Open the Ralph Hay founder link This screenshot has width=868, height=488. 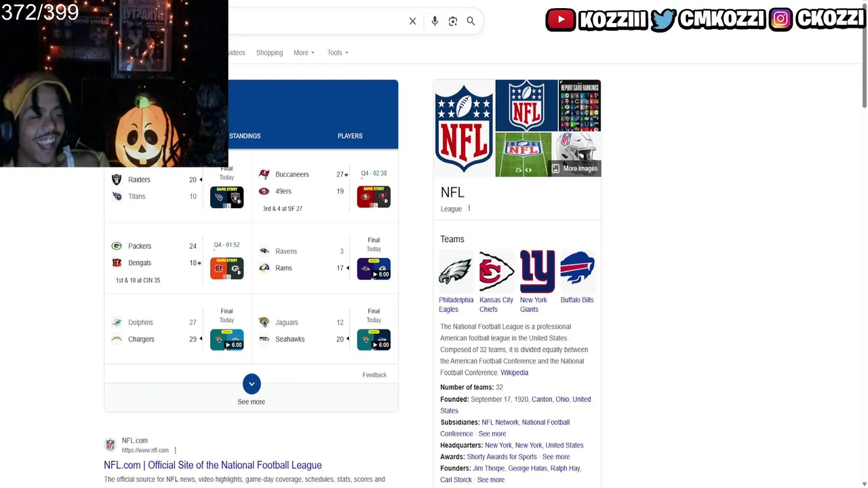(566, 468)
